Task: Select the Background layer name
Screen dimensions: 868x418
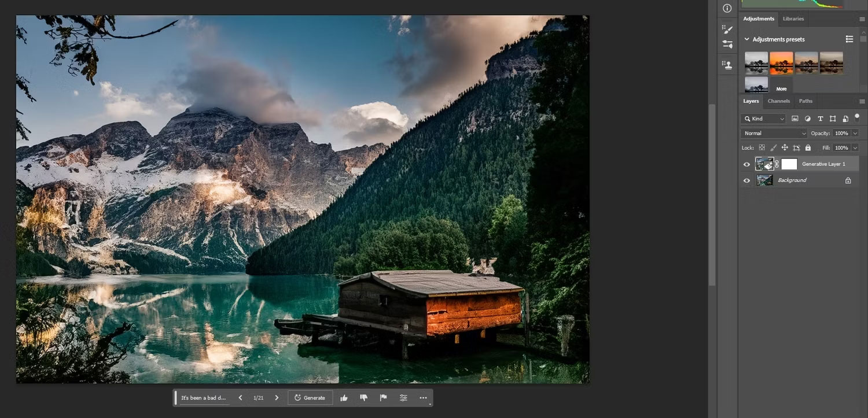Action: point(792,180)
